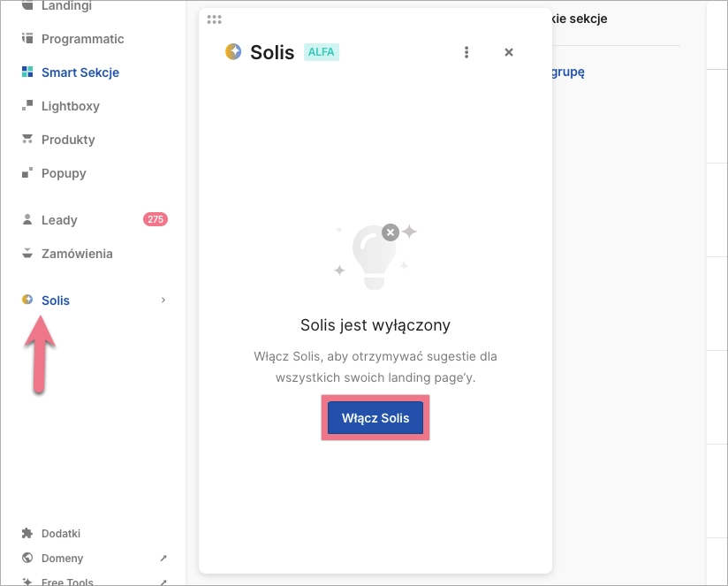
Task: Click the Popupy icon in the sidebar
Action: tap(27, 173)
